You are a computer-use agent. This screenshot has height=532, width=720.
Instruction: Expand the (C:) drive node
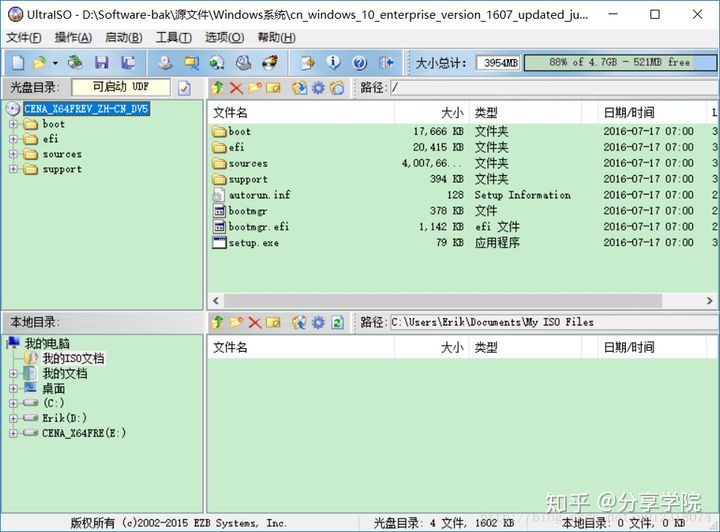13,403
